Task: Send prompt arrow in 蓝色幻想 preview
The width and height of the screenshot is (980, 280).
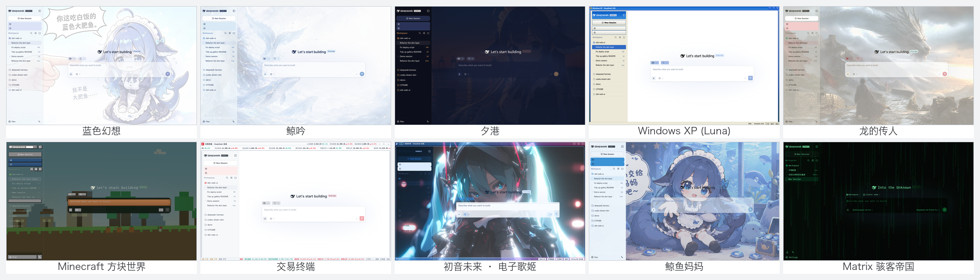Action: click(x=168, y=74)
